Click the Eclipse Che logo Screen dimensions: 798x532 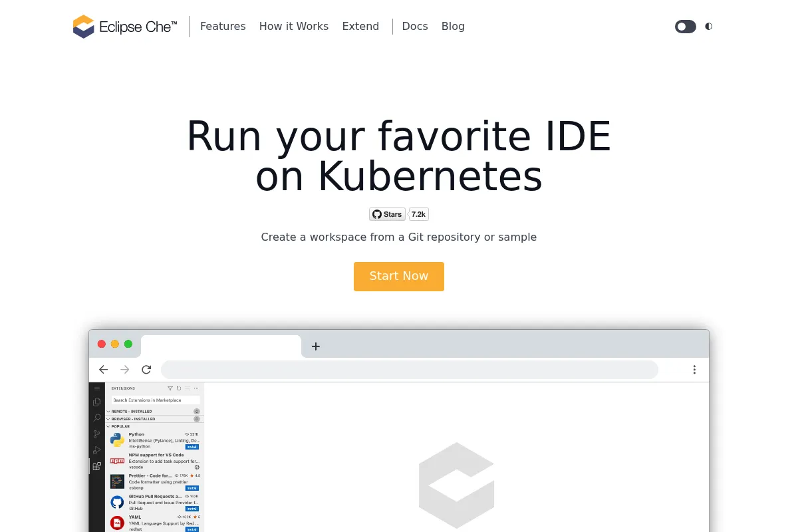coord(125,27)
